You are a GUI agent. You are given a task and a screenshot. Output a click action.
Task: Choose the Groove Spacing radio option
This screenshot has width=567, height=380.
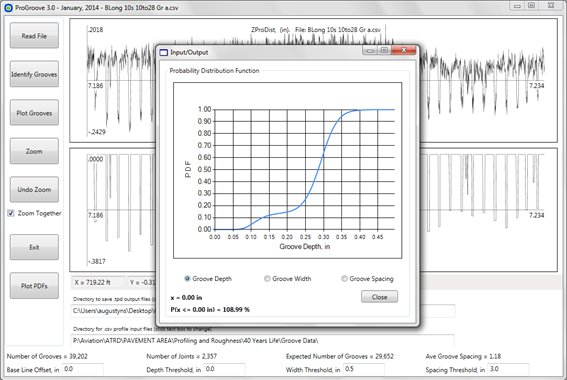[344, 278]
